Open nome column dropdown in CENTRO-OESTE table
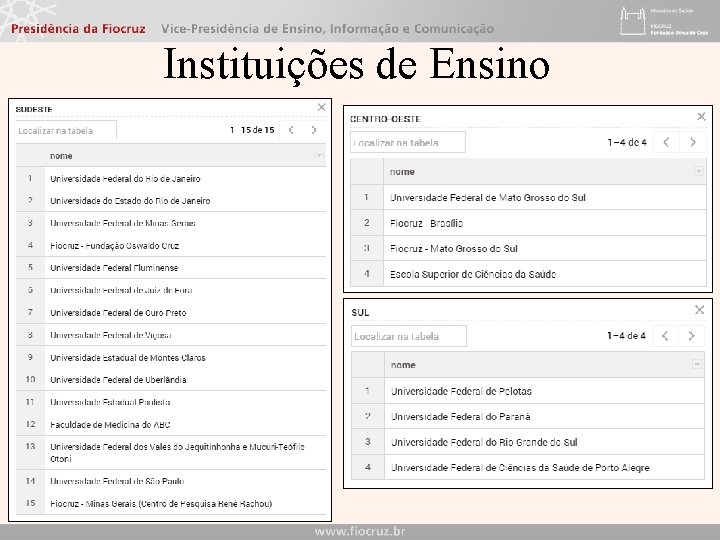This screenshot has width=720, height=540. coord(698,171)
